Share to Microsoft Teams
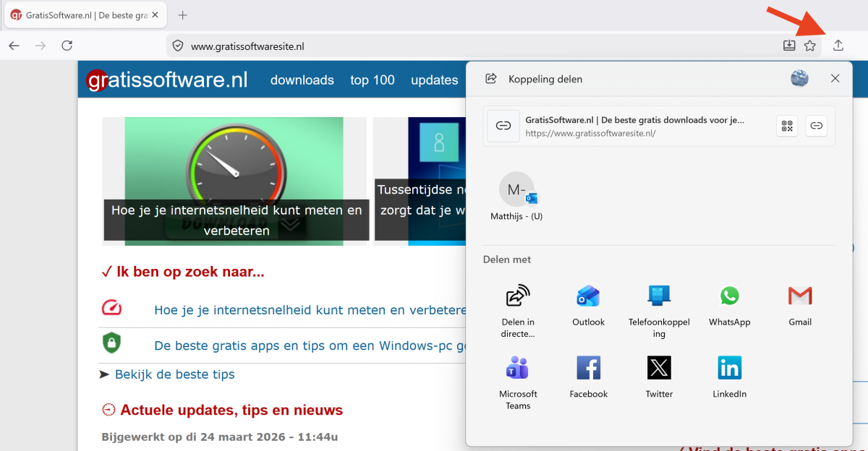 518,368
